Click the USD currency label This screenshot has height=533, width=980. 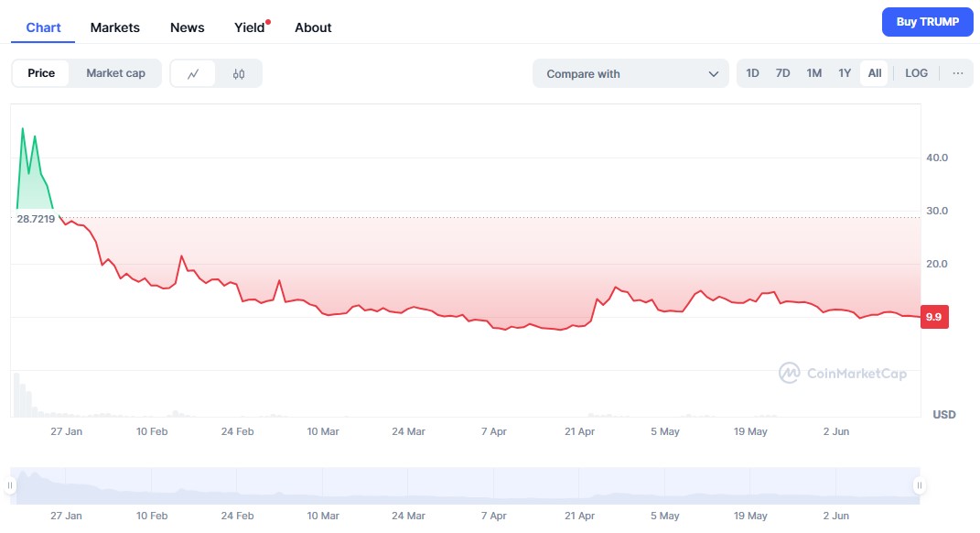point(943,415)
